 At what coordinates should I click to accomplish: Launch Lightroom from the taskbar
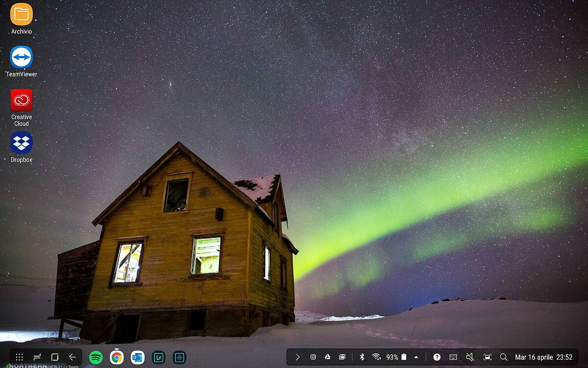click(158, 357)
